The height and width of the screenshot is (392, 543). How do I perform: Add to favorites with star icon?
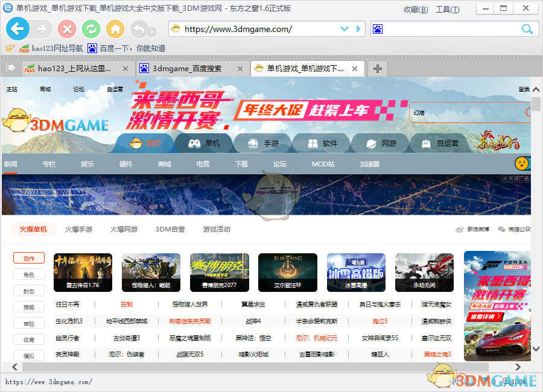(10, 48)
